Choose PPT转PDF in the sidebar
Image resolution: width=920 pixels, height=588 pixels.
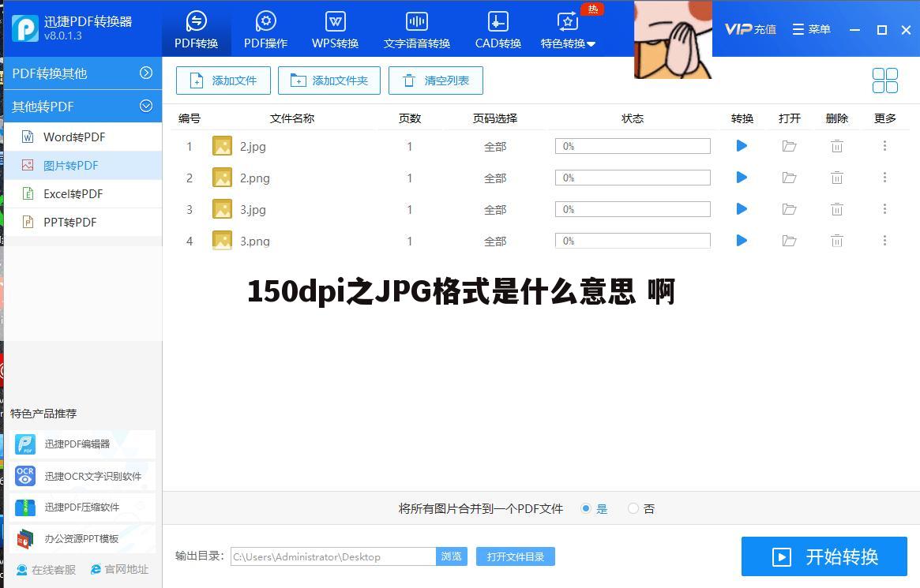83,223
